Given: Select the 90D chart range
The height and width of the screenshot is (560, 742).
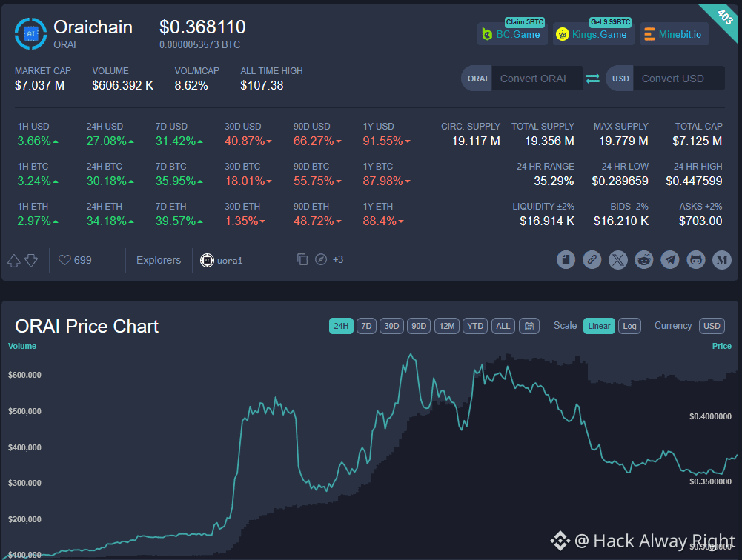Looking at the screenshot, I should 419,326.
